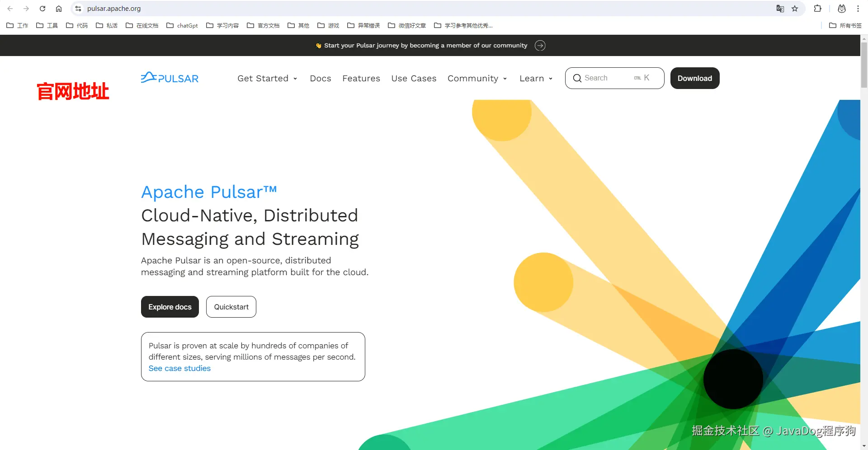Open the 在线文档 bookmark folder
Viewport: 868px width, 450px height.
click(142, 25)
